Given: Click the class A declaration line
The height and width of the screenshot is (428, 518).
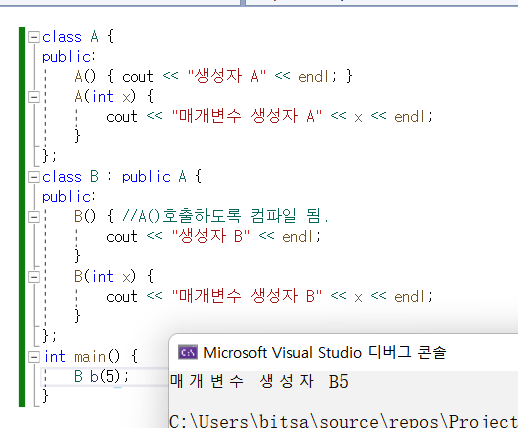Looking at the screenshot, I should pyautogui.click(x=78, y=37).
